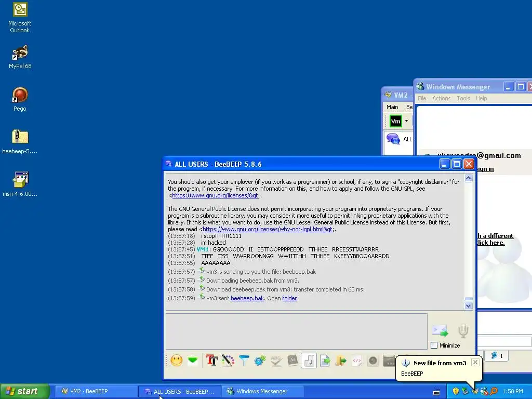Screen dimensions: 532x399
Task: Open Microsoft Outlook desktop icon
Action: point(20,18)
